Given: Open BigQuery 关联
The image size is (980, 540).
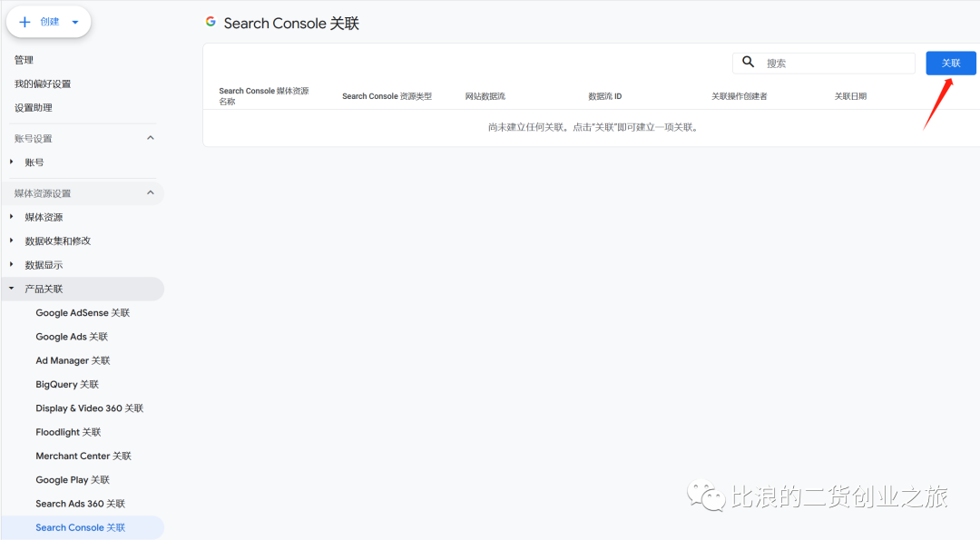Looking at the screenshot, I should click(x=67, y=385).
